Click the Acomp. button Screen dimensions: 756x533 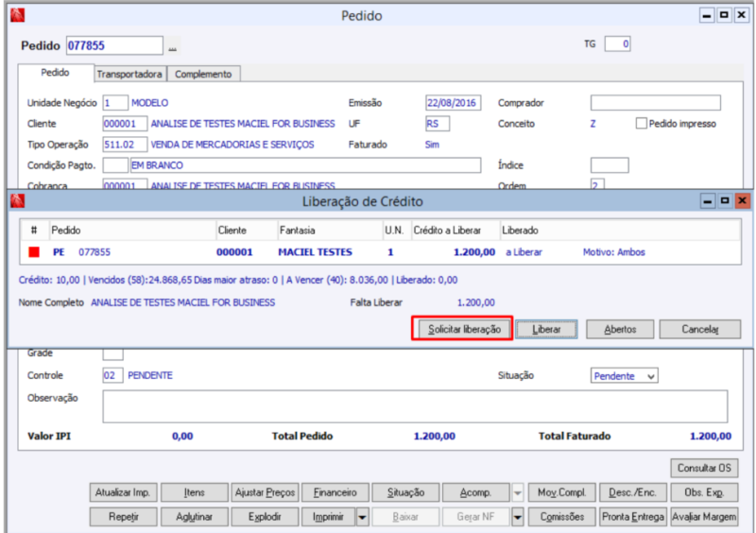tap(476, 492)
